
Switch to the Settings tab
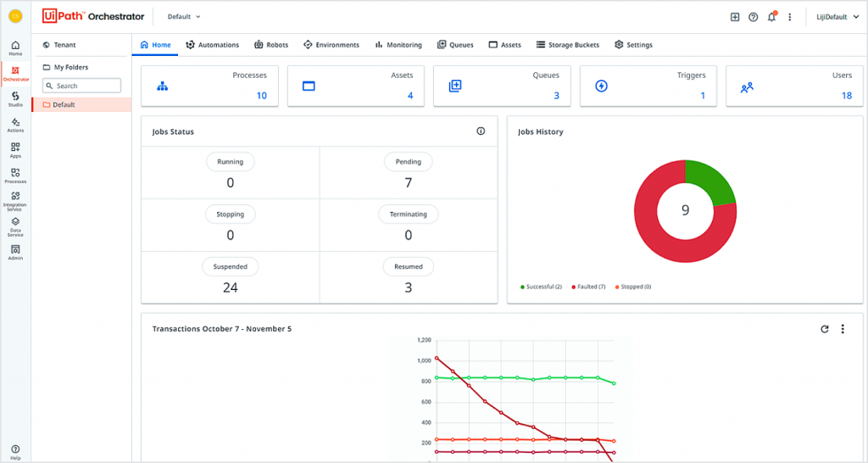pyautogui.click(x=633, y=45)
